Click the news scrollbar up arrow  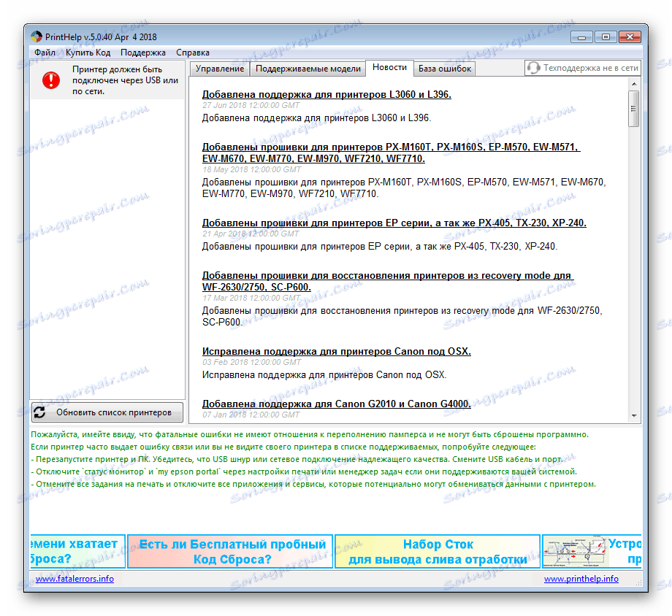tap(634, 84)
